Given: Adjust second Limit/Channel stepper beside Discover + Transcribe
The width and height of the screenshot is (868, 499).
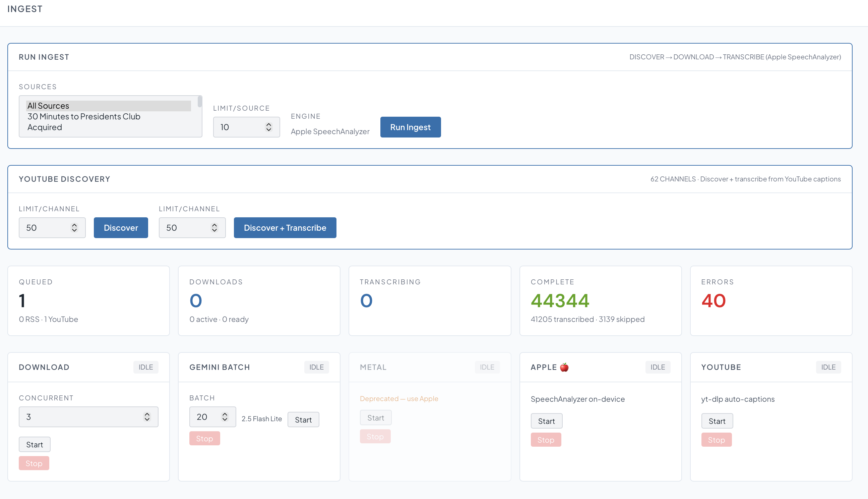Looking at the screenshot, I should click(214, 228).
